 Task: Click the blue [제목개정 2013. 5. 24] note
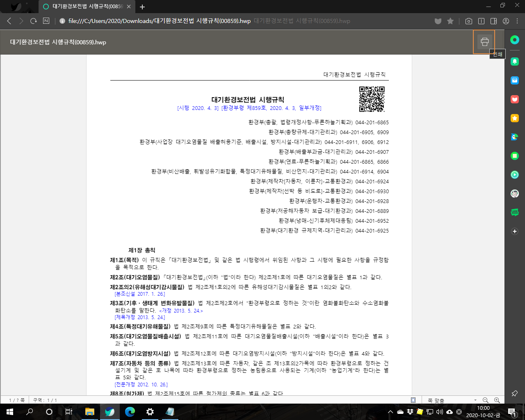[140, 317]
